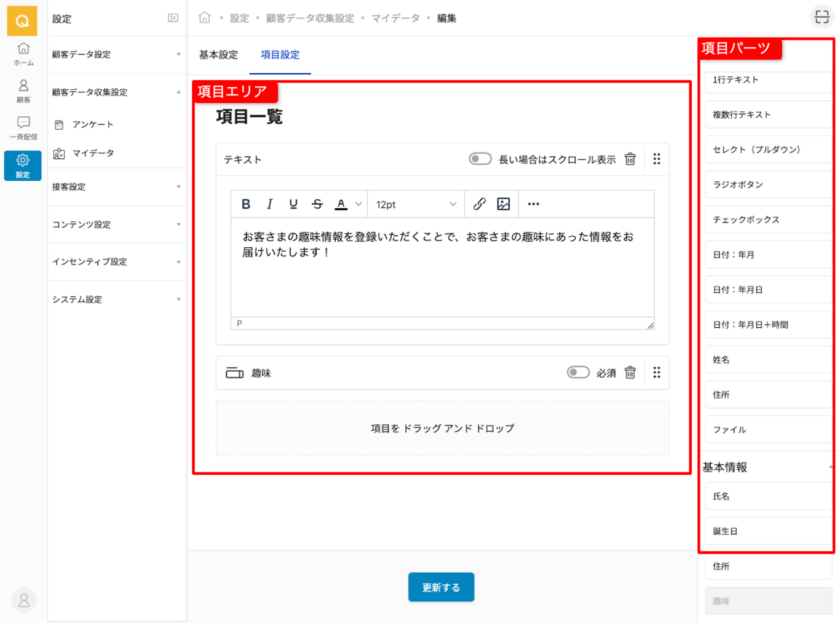Screen dimensions: 840x623
Task: Click the Bold formatting icon
Action: pyautogui.click(x=246, y=204)
